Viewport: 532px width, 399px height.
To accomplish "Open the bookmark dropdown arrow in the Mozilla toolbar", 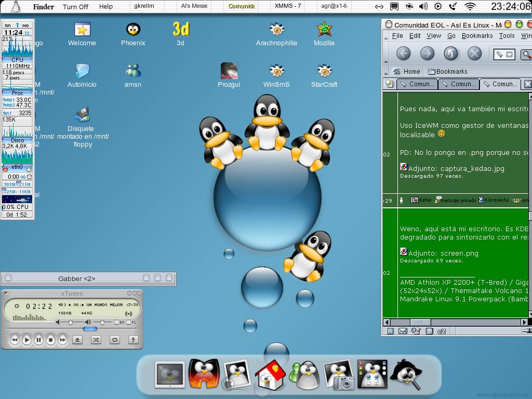I will [x=510, y=55].
